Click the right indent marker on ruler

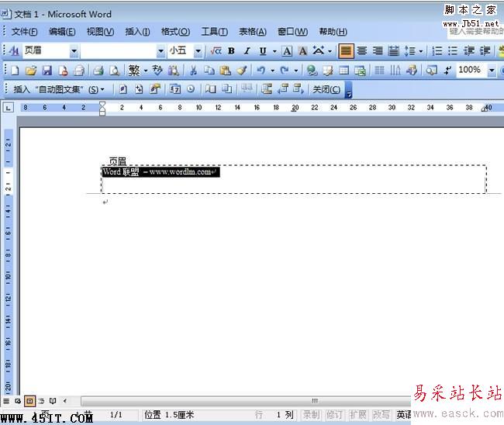pyautogui.click(x=485, y=109)
